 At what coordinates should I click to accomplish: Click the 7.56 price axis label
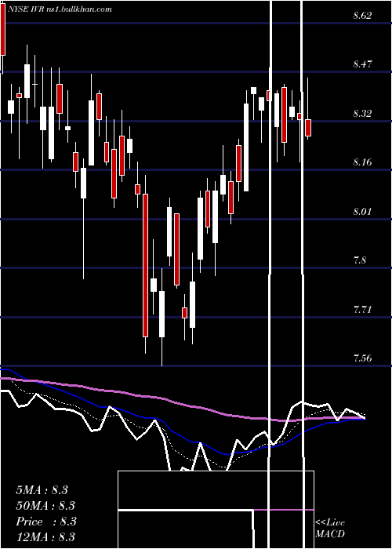coord(362,358)
